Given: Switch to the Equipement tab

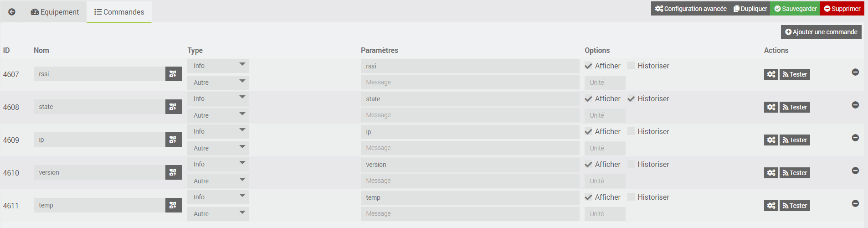Looking at the screenshot, I should [x=55, y=12].
